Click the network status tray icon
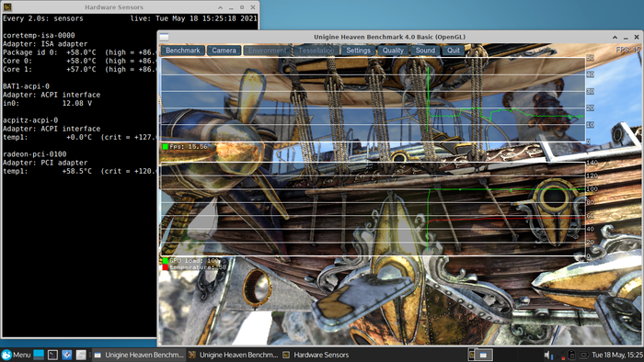This screenshot has height=362, width=644. pyautogui.click(x=561, y=355)
